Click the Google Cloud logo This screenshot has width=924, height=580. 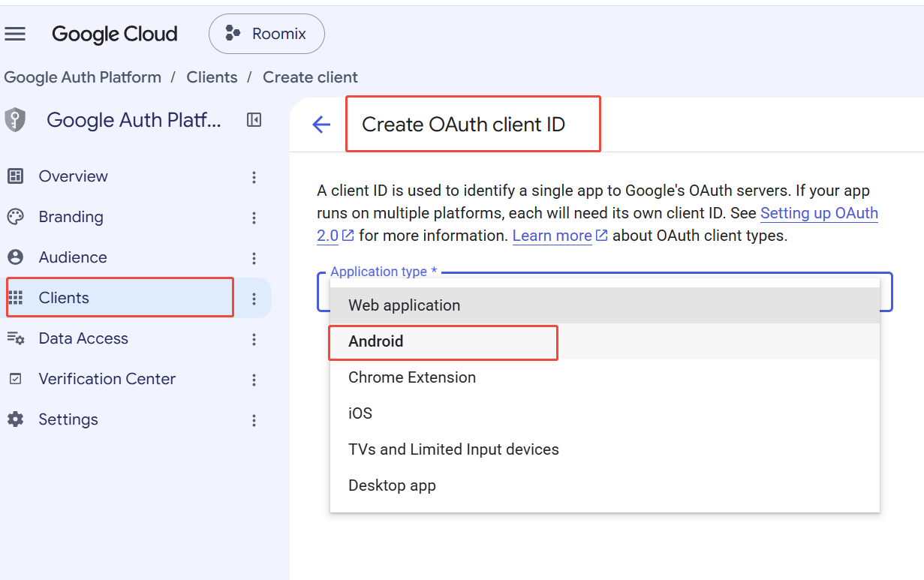coord(114,34)
